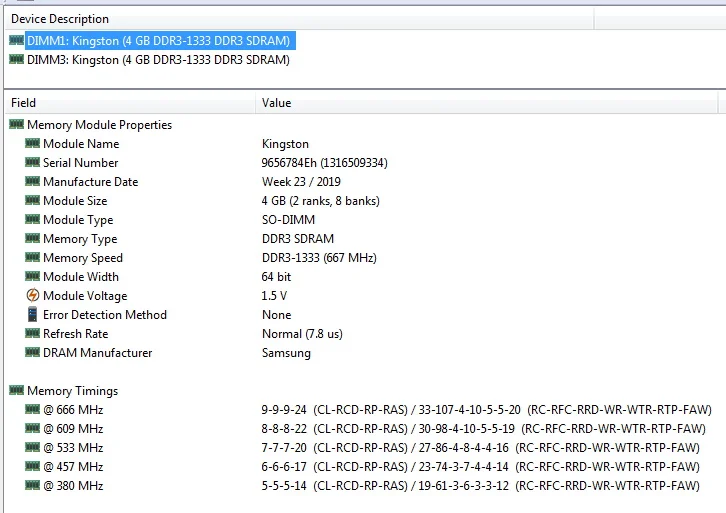Click the Memory Timings group icon
Viewport: 726px width, 513px height.
[x=16, y=390]
